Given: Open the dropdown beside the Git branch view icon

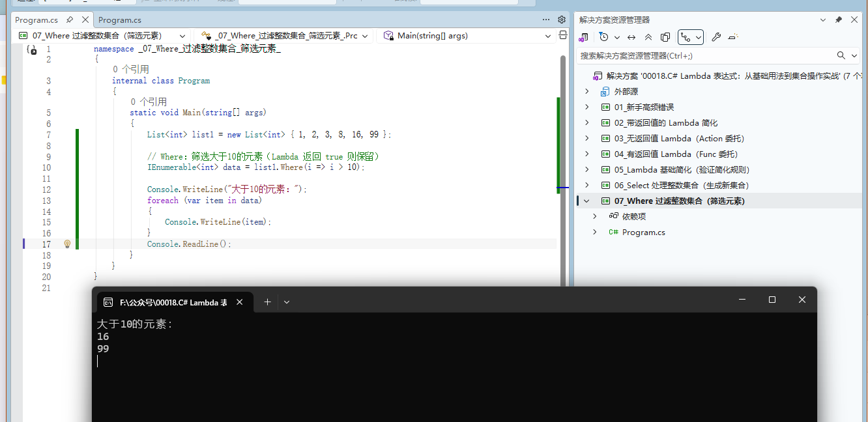Looking at the screenshot, I should (x=699, y=37).
